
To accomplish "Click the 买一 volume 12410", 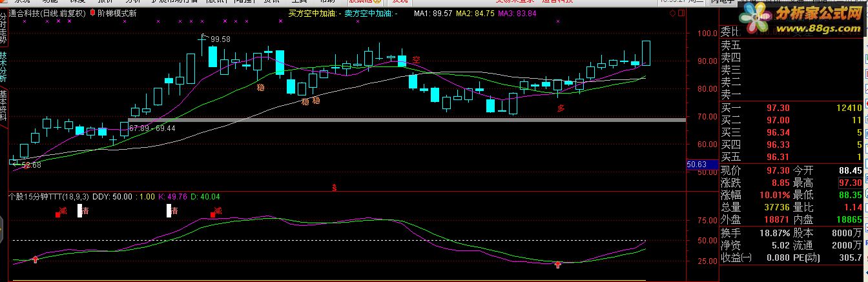I will (849, 108).
